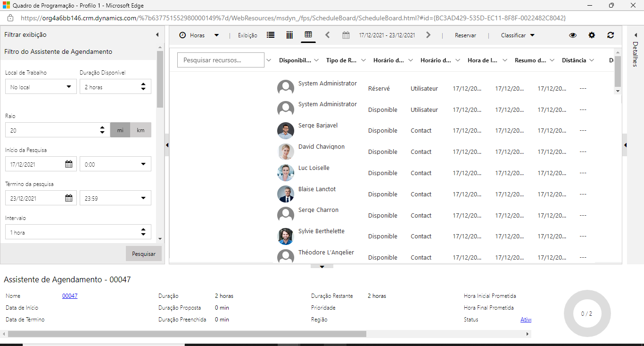644x346 pixels.
Task: Open the Término da pesquisa time dropdown
Action: click(116, 198)
